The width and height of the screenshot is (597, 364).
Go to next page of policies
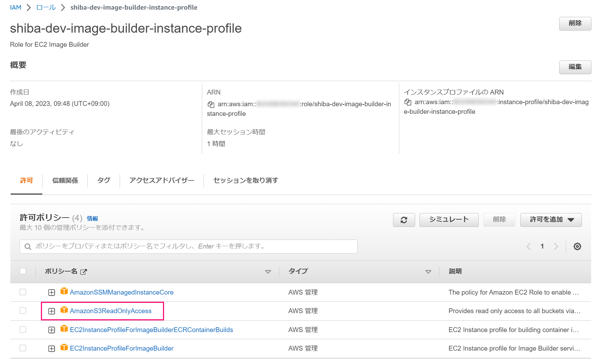tap(556, 246)
